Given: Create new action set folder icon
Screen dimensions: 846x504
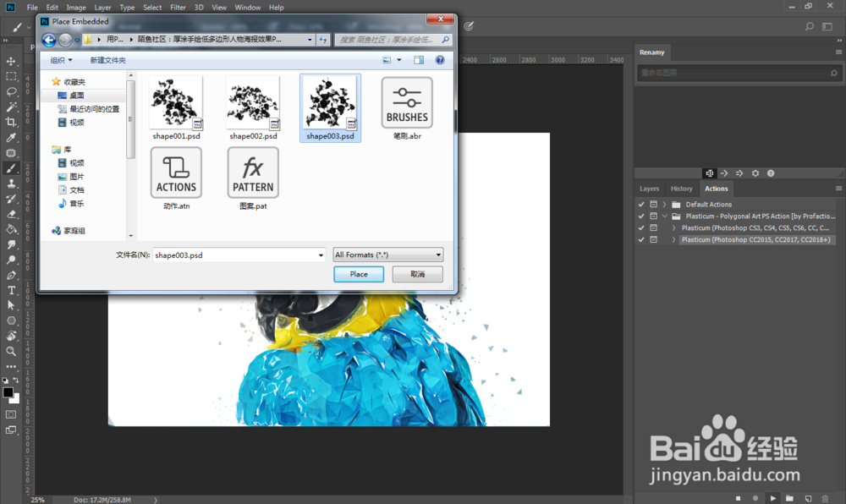Looking at the screenshot, I should (790, 498).
